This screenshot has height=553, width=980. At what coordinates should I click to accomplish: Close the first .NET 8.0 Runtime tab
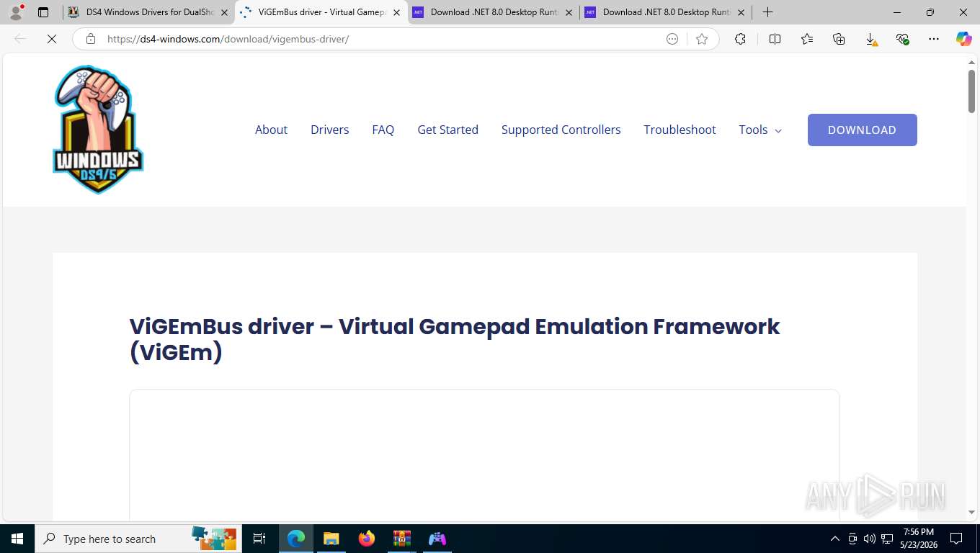pos(569,12)
